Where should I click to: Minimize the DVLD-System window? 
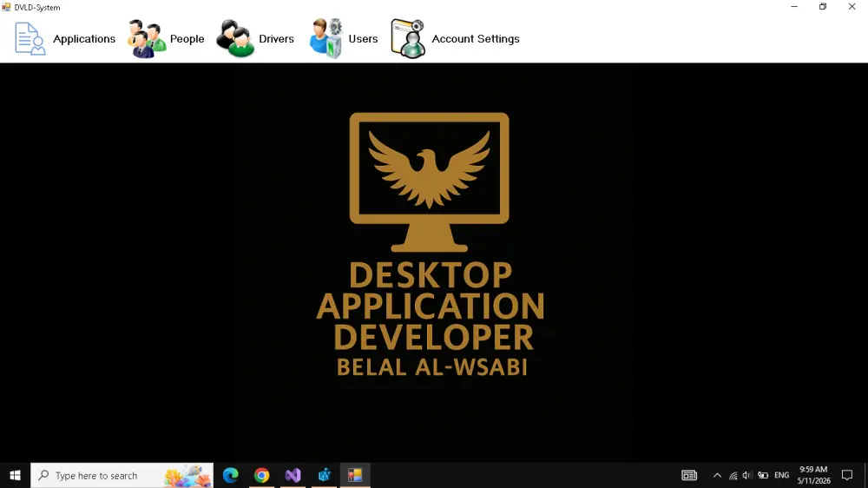tap(794, 7)
